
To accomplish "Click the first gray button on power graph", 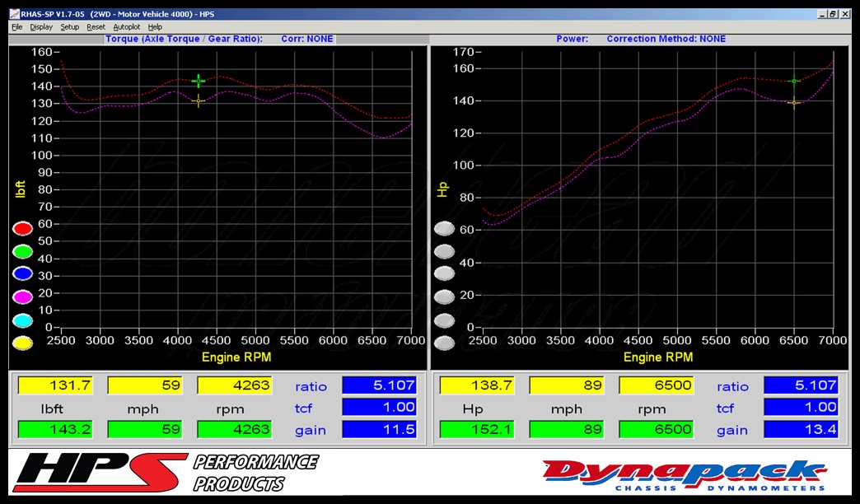I will tap(444, 229).
